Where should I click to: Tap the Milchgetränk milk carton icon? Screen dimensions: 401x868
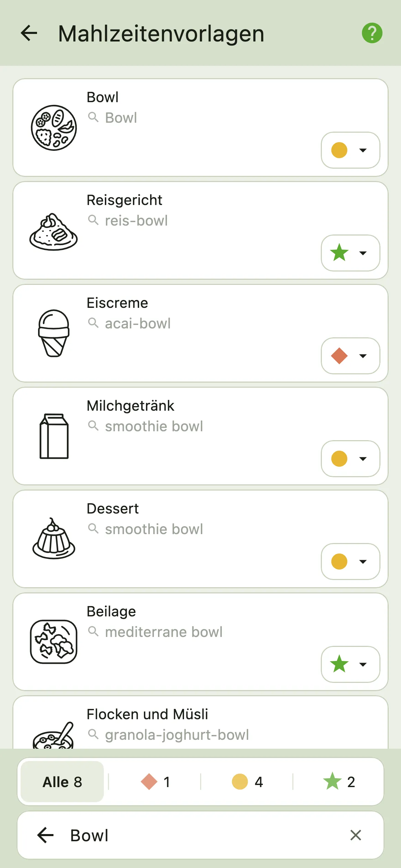pyautogui.click(x=54, y=436)
